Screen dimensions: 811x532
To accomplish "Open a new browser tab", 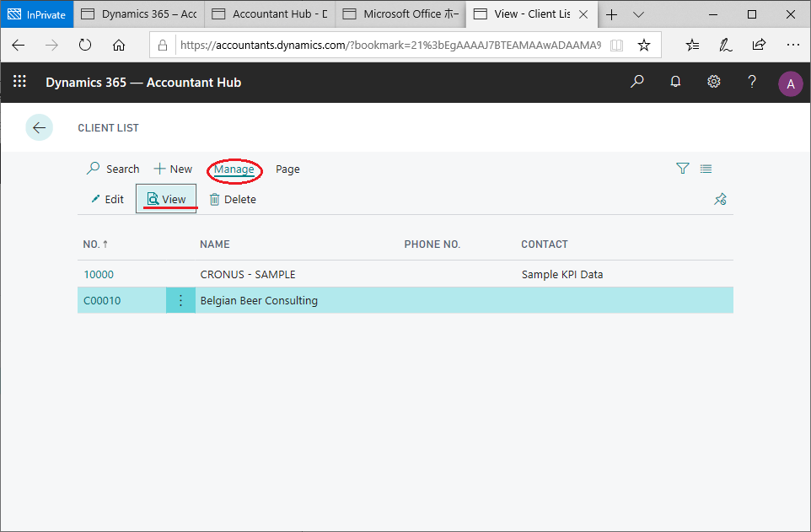I will click(x=611, y=14).
